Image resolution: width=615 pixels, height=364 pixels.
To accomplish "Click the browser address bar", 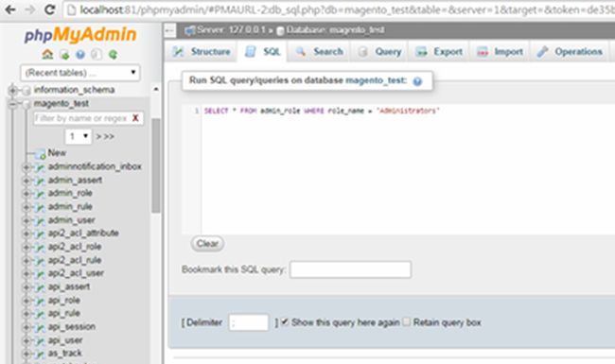I will pos(340,9).
